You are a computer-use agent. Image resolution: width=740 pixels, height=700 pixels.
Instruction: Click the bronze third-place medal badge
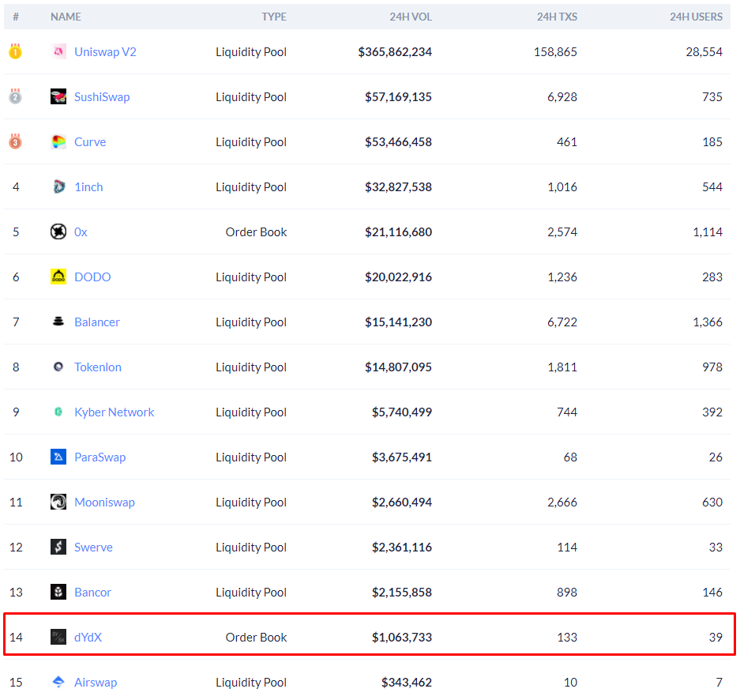point(15,141)
